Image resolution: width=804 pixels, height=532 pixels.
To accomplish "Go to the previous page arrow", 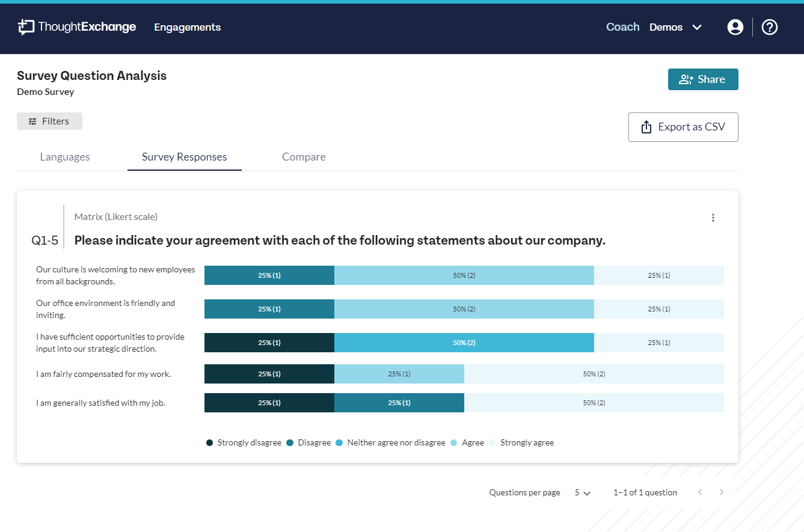I will click(x=700, y=492).
